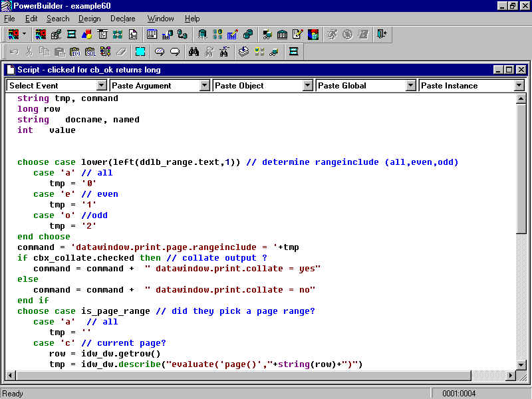Click the 'row = idw_dw.getrow()' line
This screenshot has height=399, width=532.
[x=105, y=354]
